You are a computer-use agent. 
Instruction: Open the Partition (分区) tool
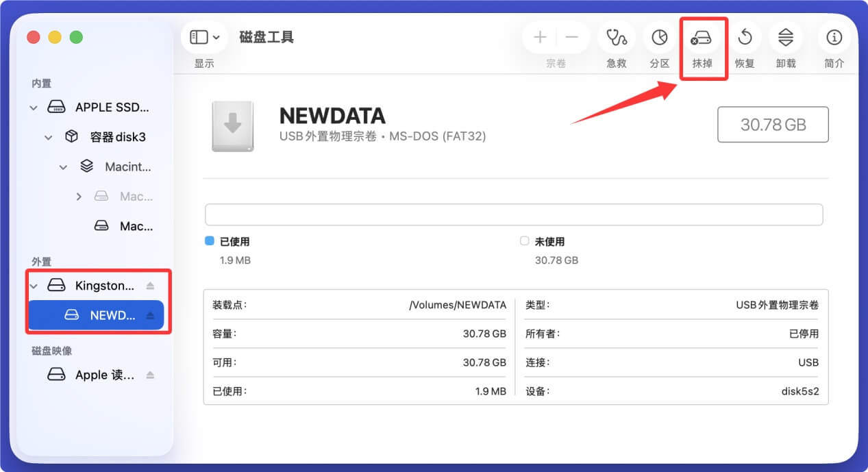(659, 38)
